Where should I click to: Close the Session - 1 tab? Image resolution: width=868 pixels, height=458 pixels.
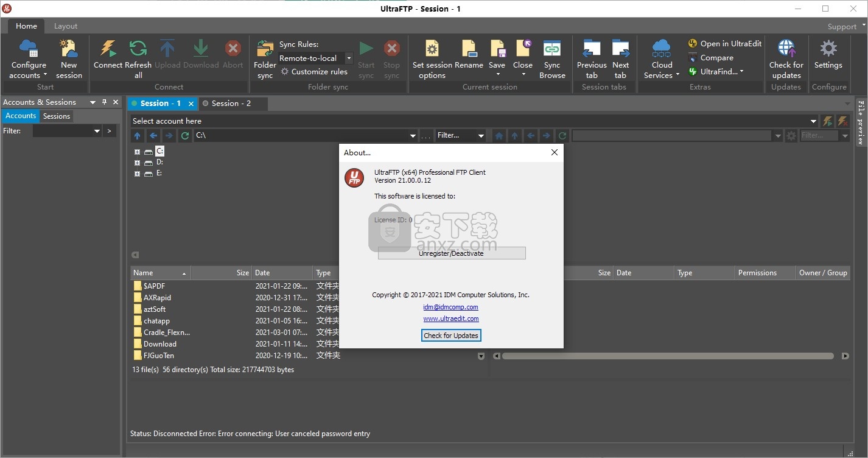point(191,104)
